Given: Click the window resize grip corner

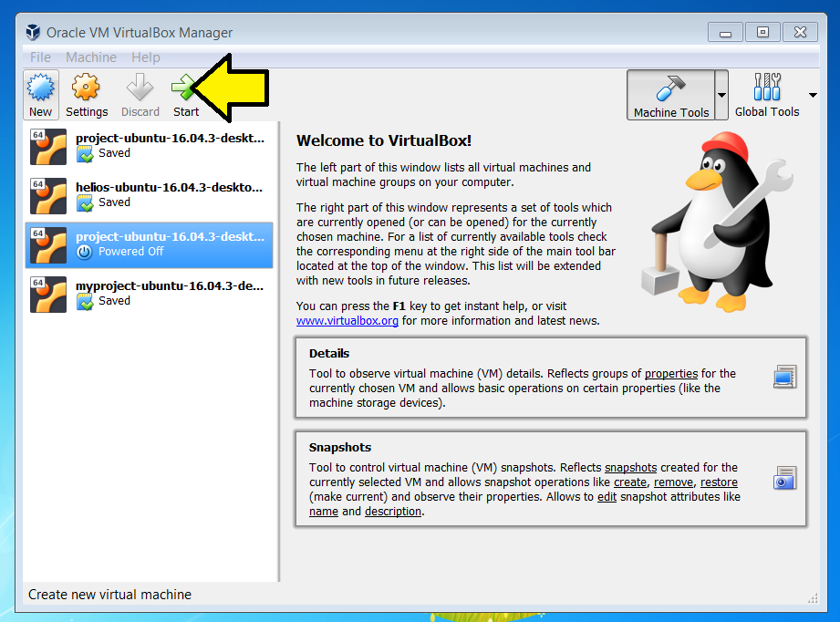Looking at the screenshot, I should (x=814, y=598).
